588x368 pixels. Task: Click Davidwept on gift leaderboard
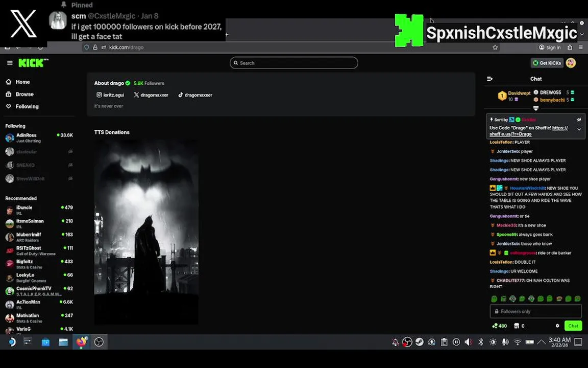tap(519, 93)
